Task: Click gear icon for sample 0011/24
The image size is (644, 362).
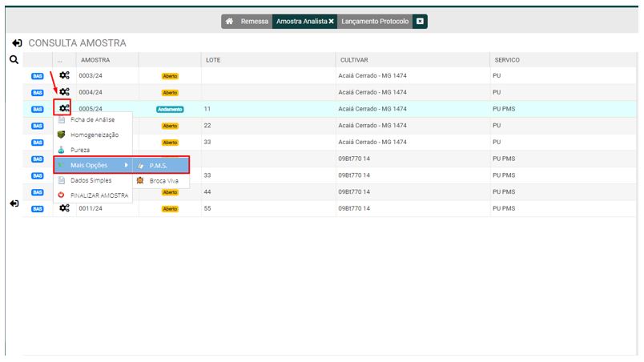Action: pyautogui.click(x=64, y=208)
